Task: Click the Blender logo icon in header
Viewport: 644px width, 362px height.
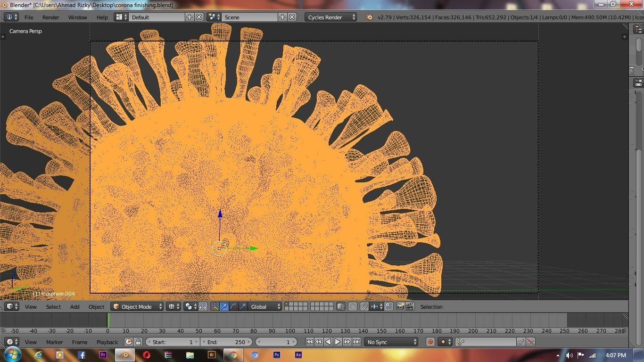Action: [369, 17]
